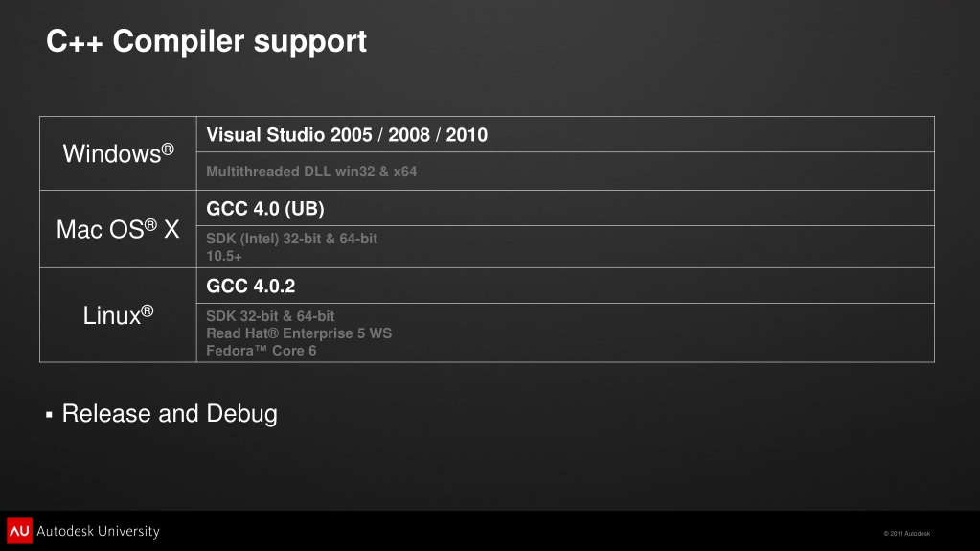Select the Mac OS X table cell
Screen dimensions: 980x551
[x=118, y=229]
